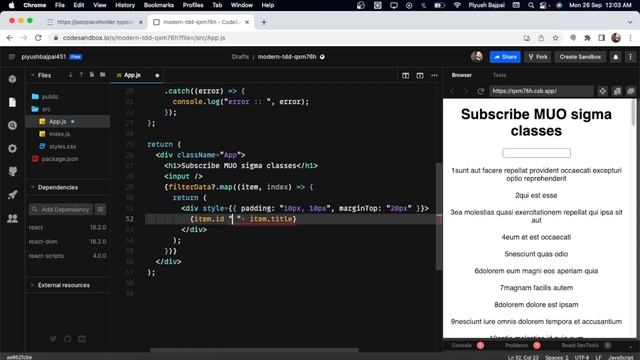The height and width of the screenshot is (360, 640).
Task: Open the React DevTools panel
Action: coord(580,345)
